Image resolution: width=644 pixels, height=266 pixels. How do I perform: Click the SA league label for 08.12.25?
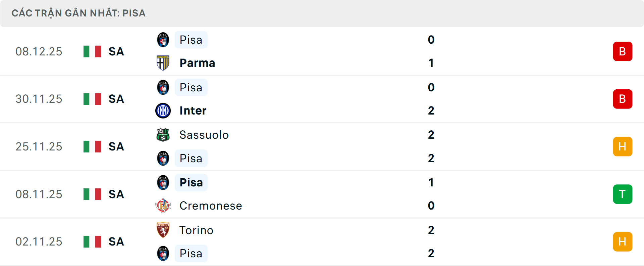(116, 51)
